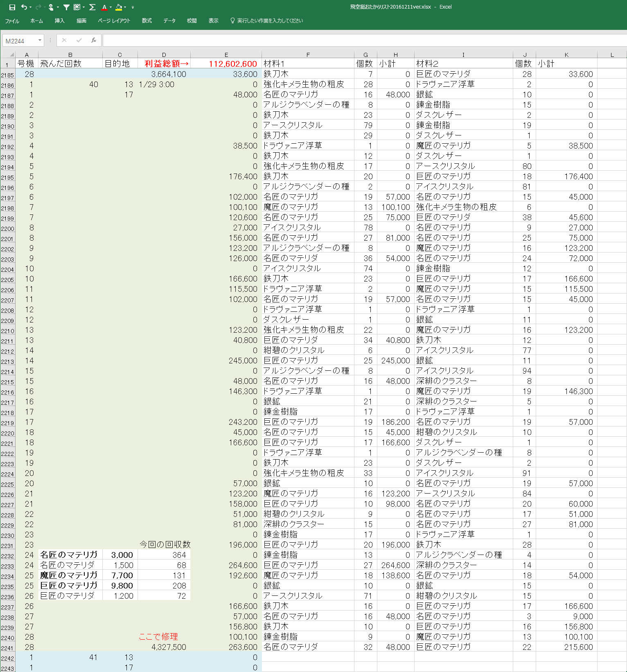627x672 pixels.
Task: Apply the red font color A button
Action: [x=104, y=7]
